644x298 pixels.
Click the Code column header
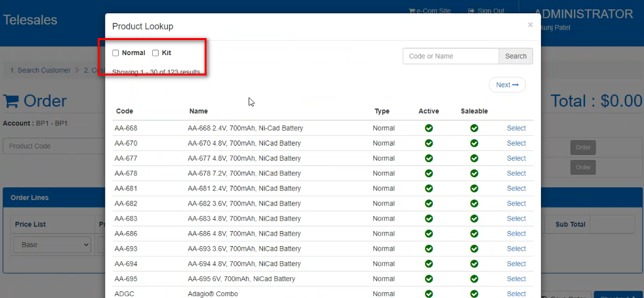tap(125, 111)
